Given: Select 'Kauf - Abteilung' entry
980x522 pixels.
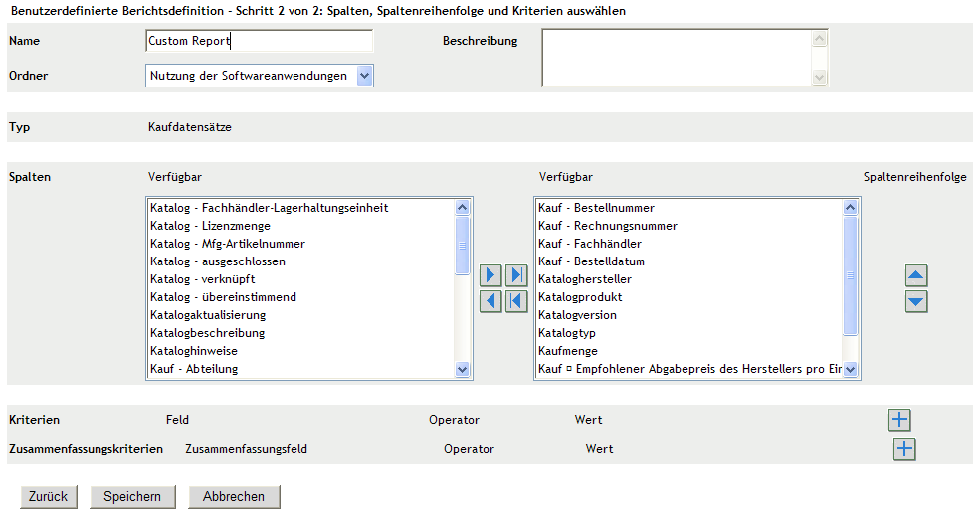Looking at the screenshot, I should pos(301,369).
